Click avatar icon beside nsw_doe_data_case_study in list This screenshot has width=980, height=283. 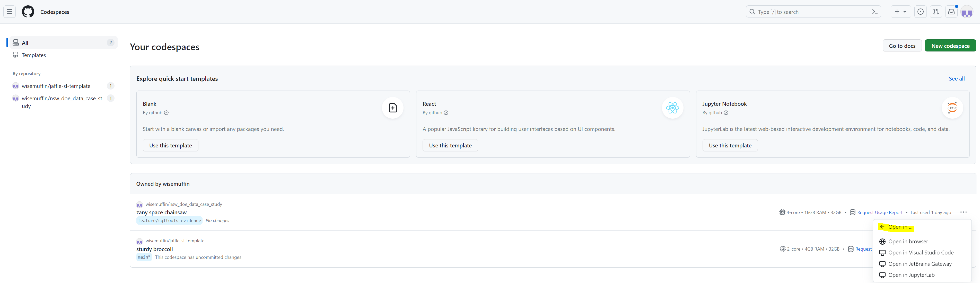point(140,205)
